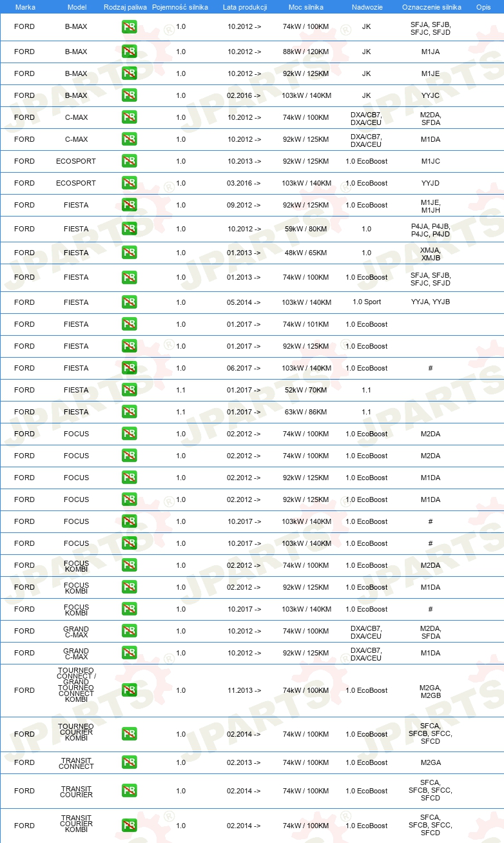Click fuel icon in B-MAX 103kW / 140KM row
The width and height of the screenshot is (504, 843).
130,95
